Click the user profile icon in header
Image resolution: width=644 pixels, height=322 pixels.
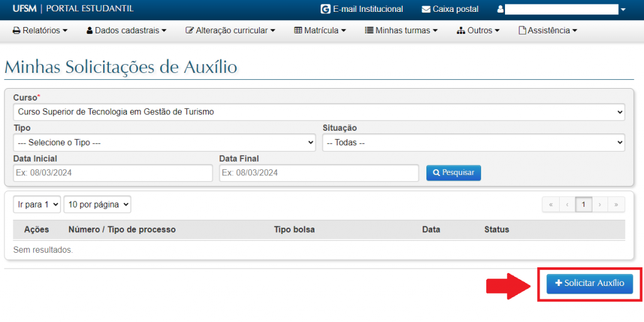click(x=501, y=9)
